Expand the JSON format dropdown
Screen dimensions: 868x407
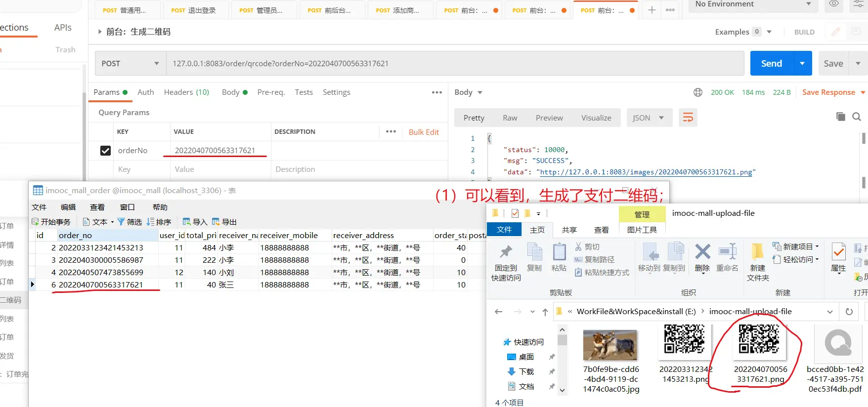648,118
